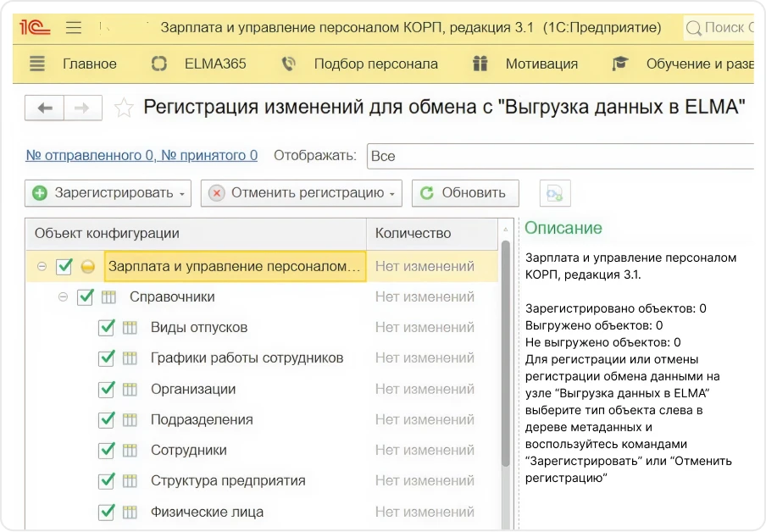Screen dimensions: 766x532
Task: Open the Отменить регистрацию dropdown
Action: 301,193
